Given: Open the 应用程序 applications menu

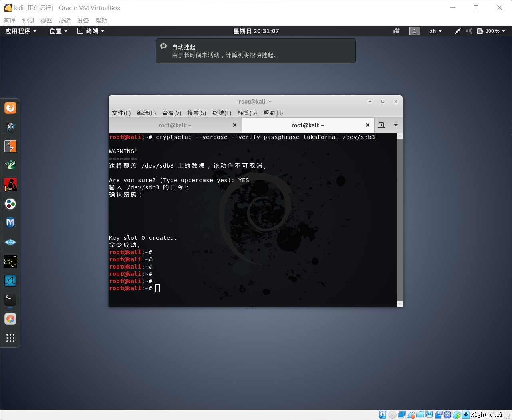Looking at the screenshot, I should (21, 31).
